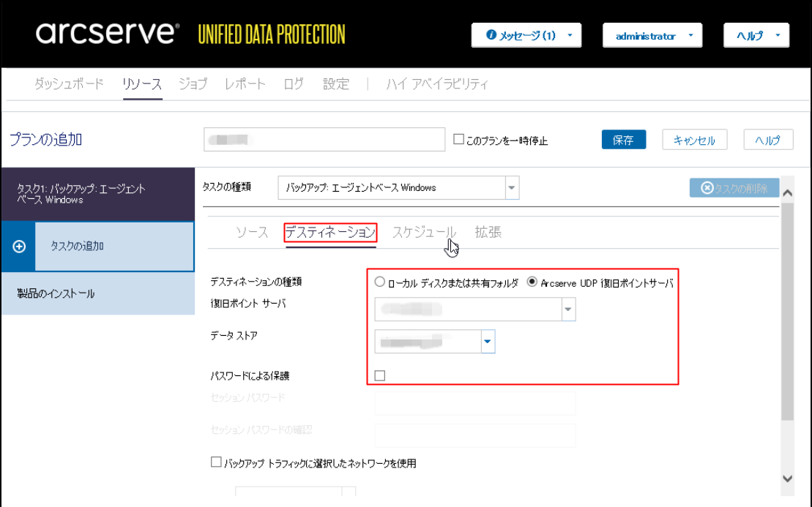Enable パスワードによる保護 checkbox
Viewport: 812px width, 507px height.
(x=379, y=375)
